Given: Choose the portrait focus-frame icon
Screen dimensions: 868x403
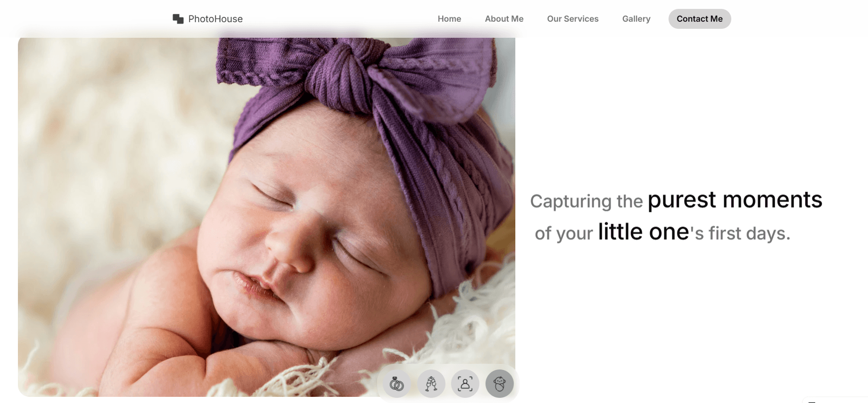Looking at the screenshot, I should (x=465, y=384).
